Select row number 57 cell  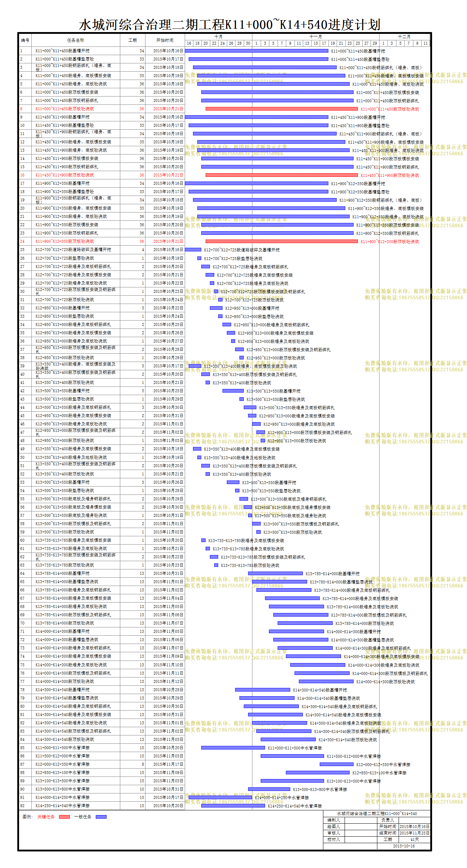(x=25, y=515)
